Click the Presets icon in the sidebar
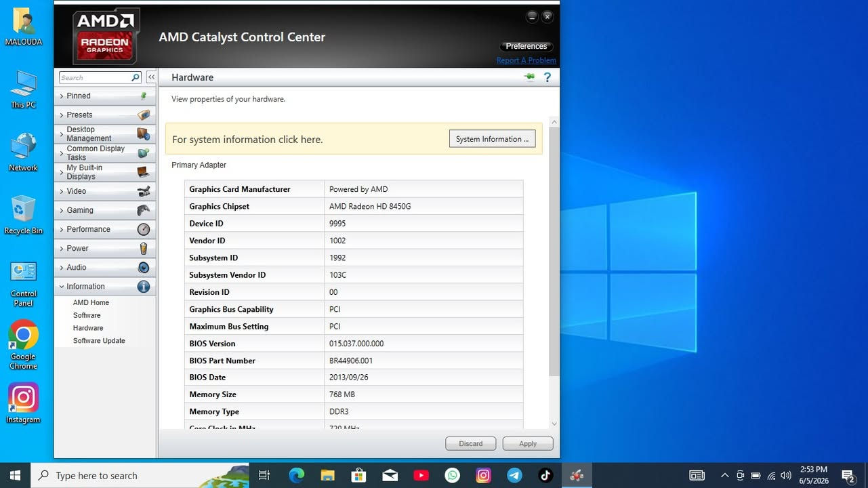 143,115
